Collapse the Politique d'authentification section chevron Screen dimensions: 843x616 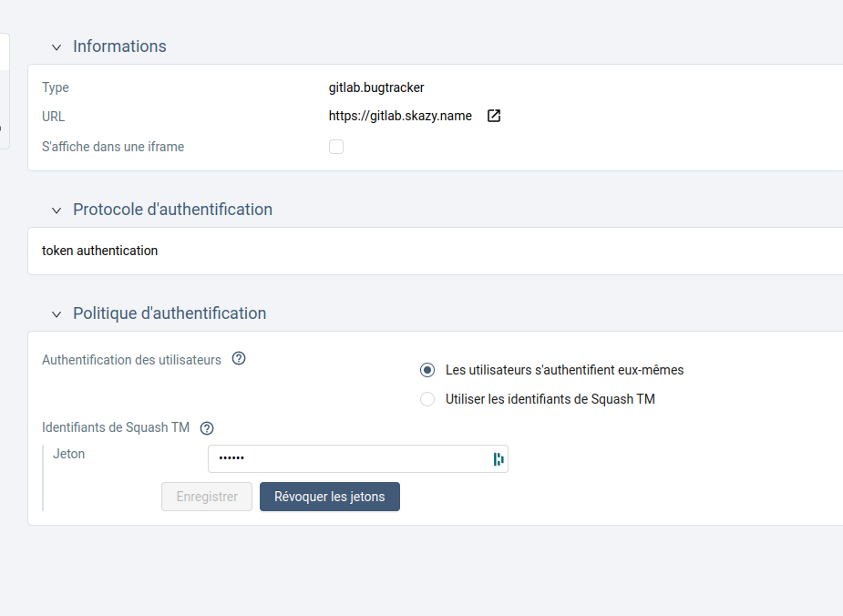pos(57,314)
